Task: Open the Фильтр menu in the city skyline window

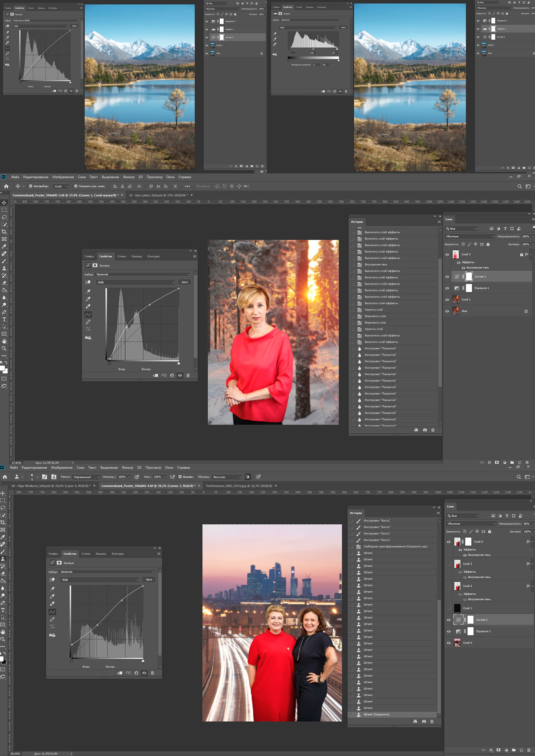Action: tap(127, 468)
